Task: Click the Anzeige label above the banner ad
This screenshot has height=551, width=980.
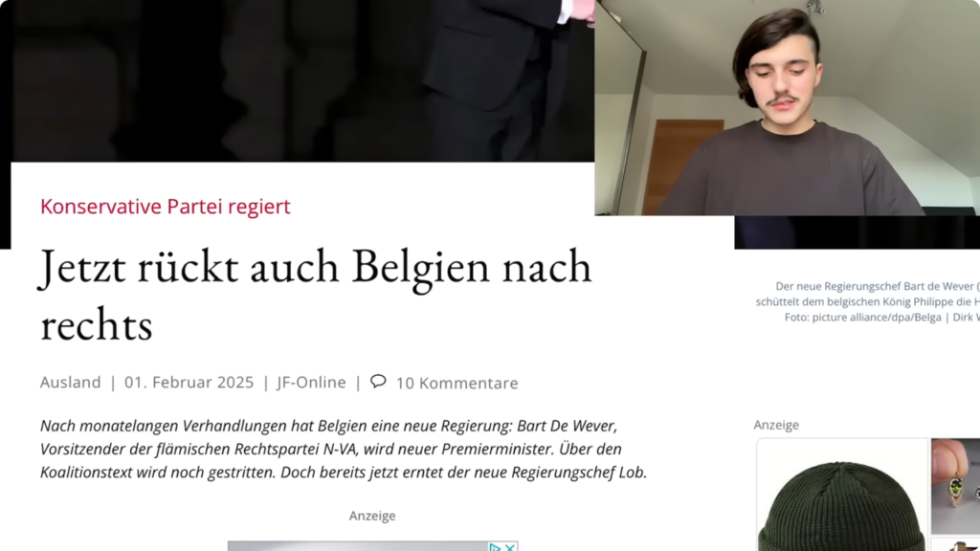Action: (372, 516)
